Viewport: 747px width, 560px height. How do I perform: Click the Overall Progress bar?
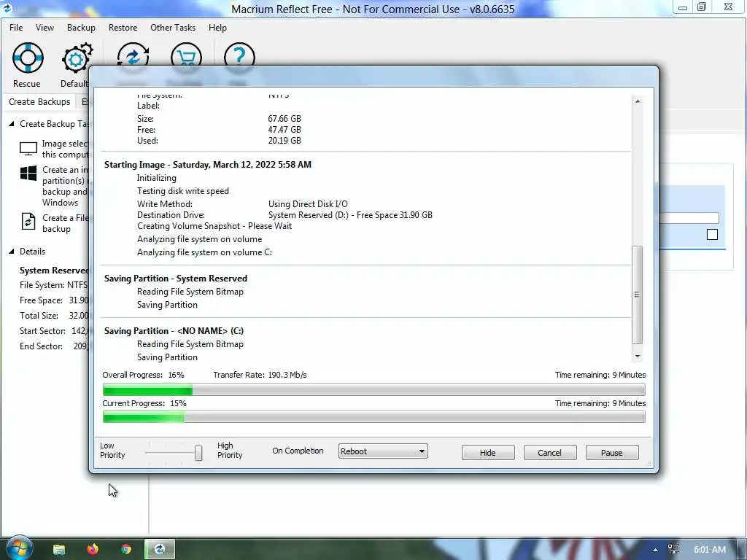(374, 389)
